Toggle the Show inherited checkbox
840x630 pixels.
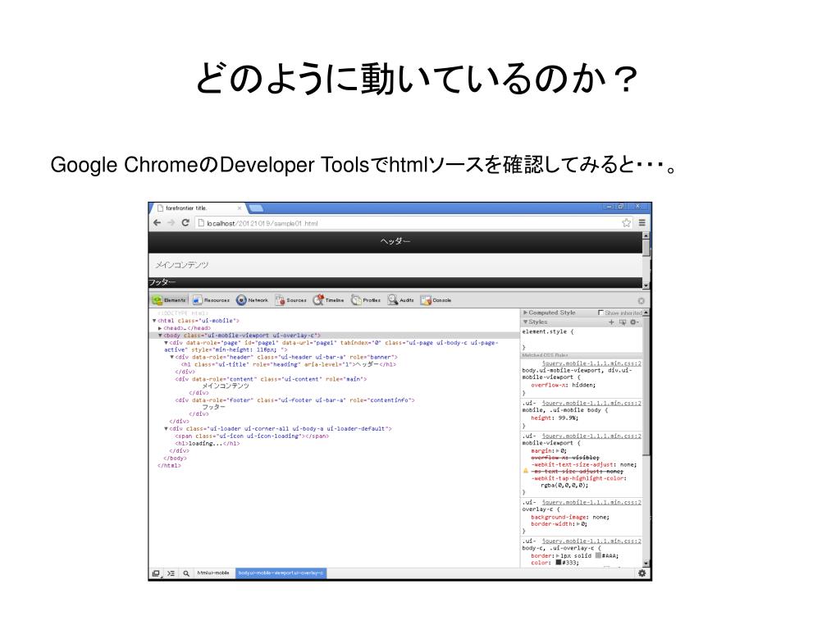[600, 313]
